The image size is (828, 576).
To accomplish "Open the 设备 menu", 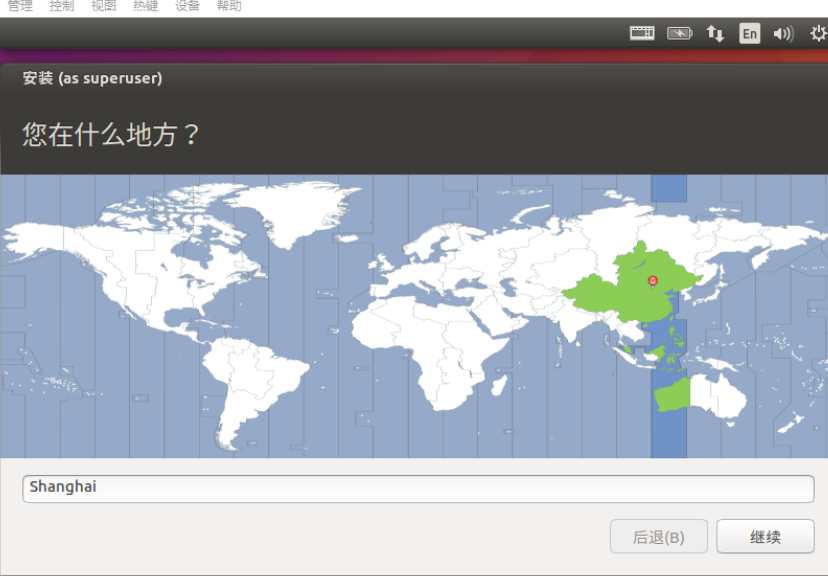I will pos(187,6).
